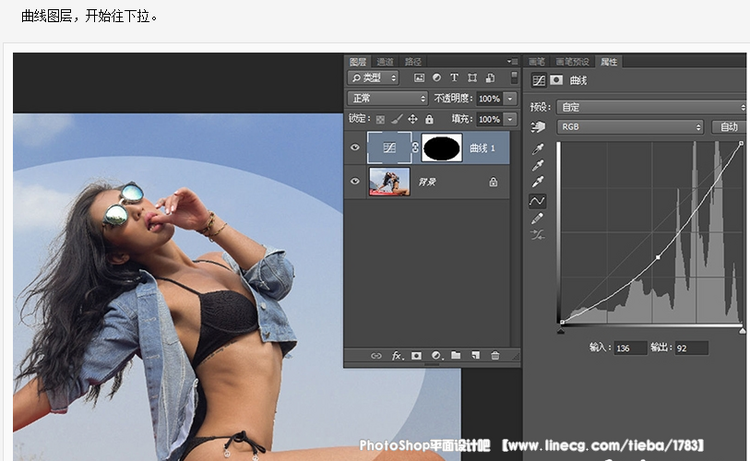
Task: Click the opacity 100% field
Action: click(489, 99)
